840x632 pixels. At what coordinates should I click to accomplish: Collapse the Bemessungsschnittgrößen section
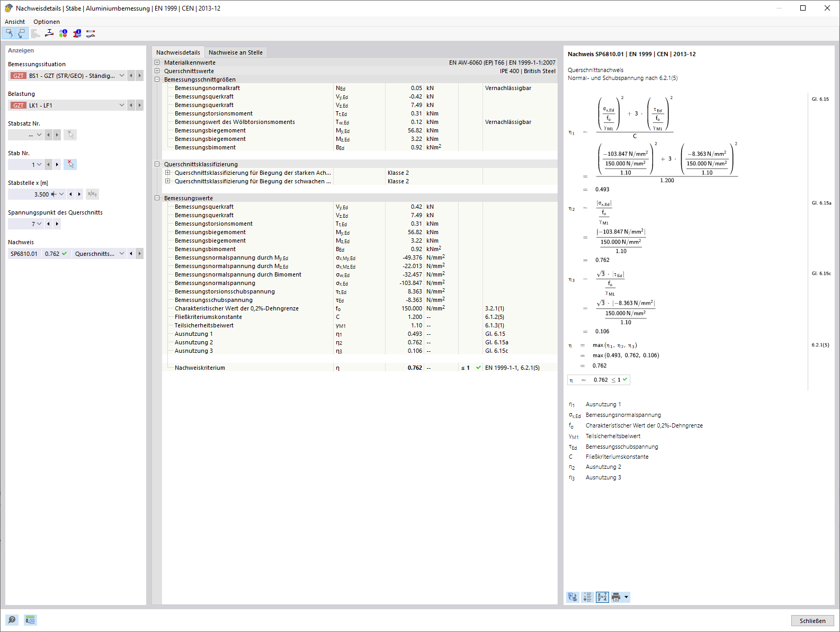[157, 79]
